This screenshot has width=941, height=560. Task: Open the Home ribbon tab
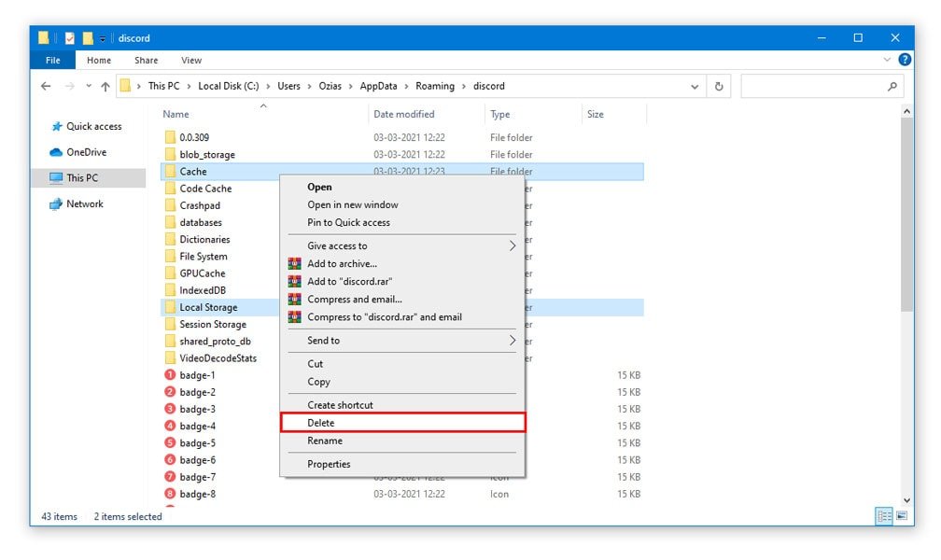pos(99,60)
